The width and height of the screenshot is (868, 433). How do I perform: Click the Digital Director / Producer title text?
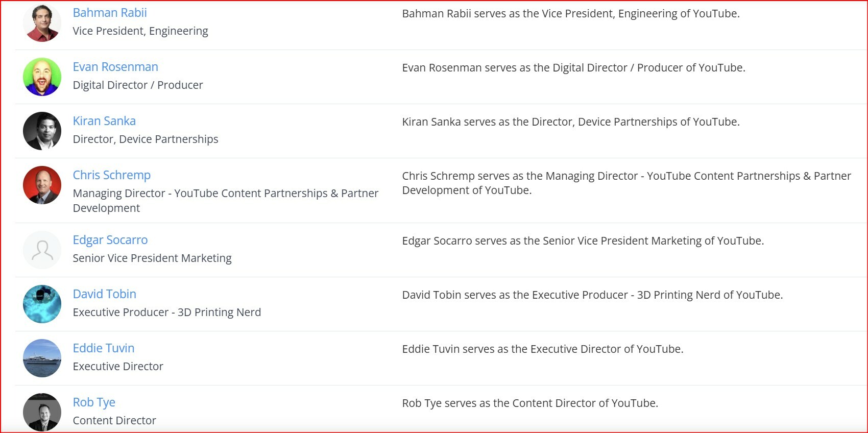pos(138,85)
